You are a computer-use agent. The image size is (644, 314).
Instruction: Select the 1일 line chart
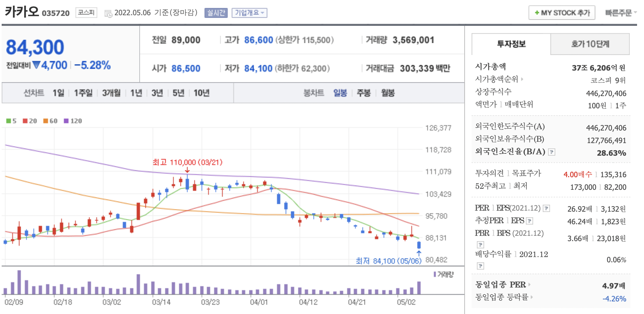tap(58, 93)
